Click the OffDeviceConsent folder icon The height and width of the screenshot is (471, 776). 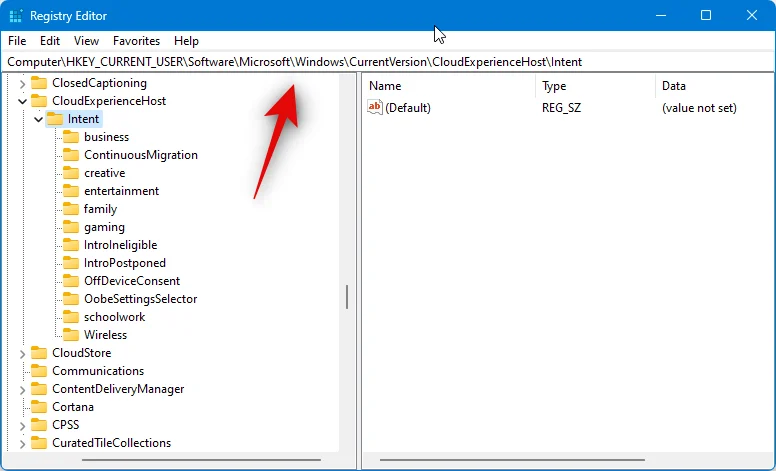tap(71, 281)
